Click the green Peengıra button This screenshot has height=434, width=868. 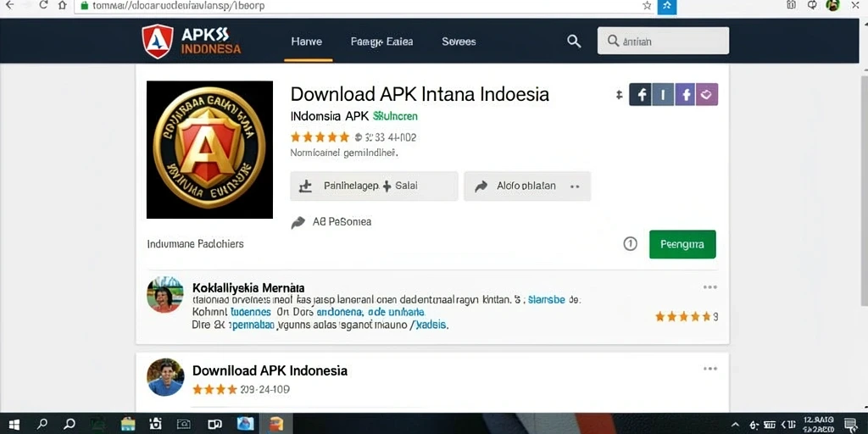(x=682, y=244)
